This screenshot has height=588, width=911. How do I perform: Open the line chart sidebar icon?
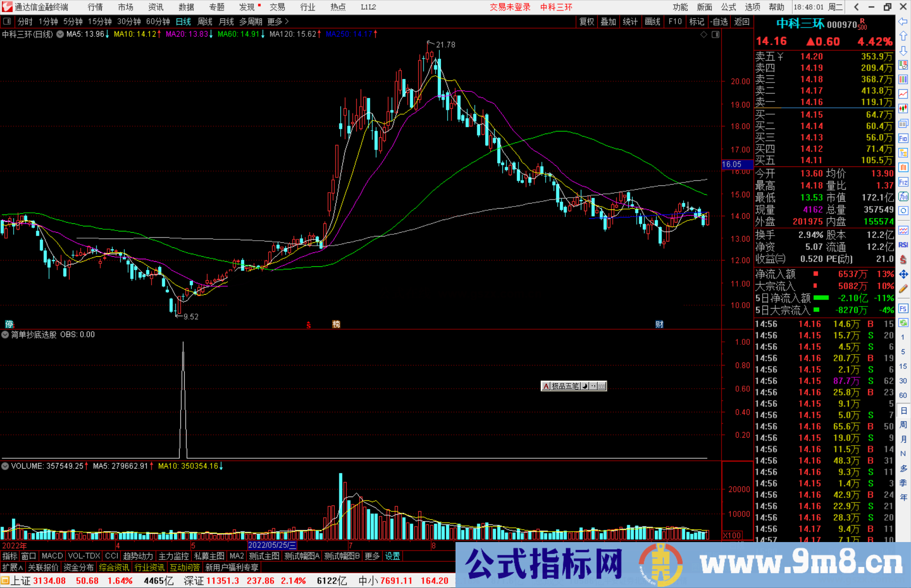click(903, 94)
